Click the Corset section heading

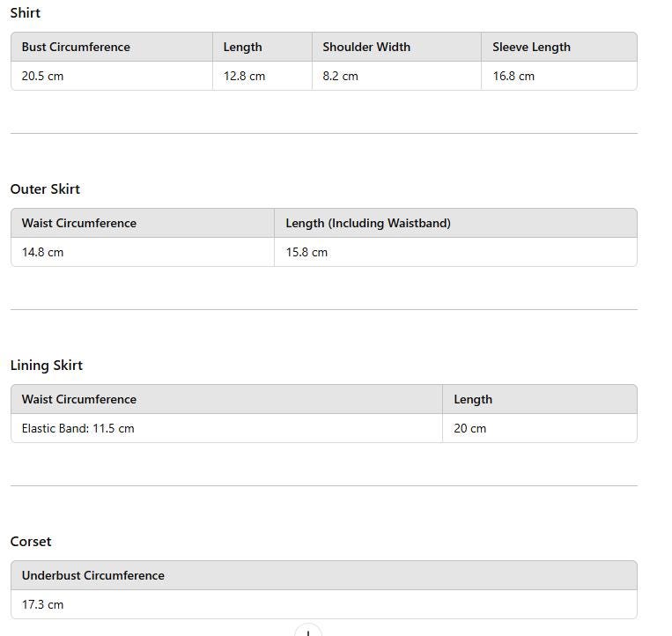pos(31,542)
